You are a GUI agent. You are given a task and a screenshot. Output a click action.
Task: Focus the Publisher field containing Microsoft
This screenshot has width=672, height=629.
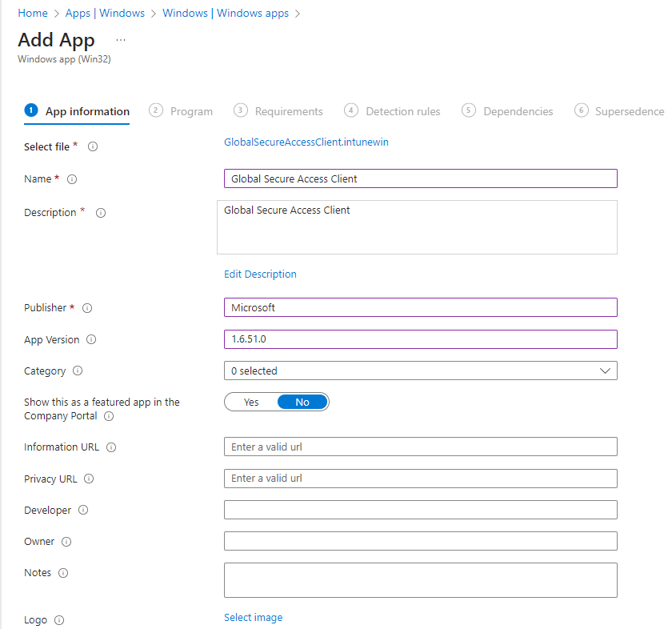[x=421, y=307]
